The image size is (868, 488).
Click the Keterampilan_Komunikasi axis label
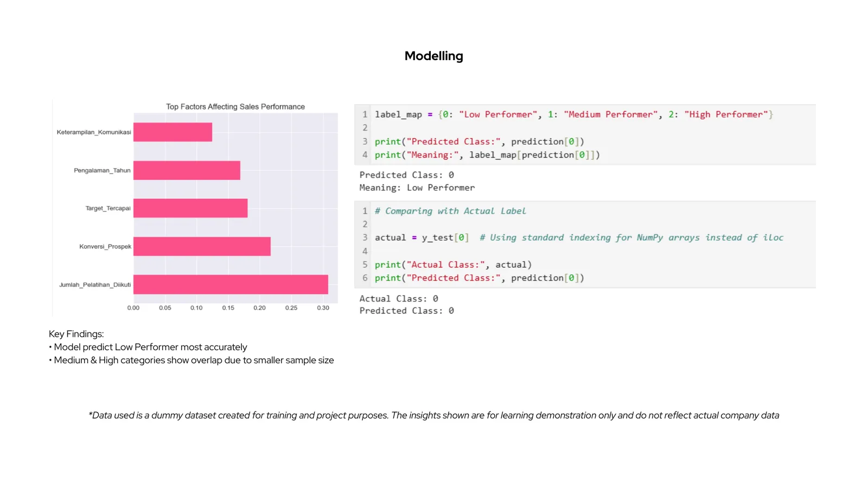tap(94, 132)
